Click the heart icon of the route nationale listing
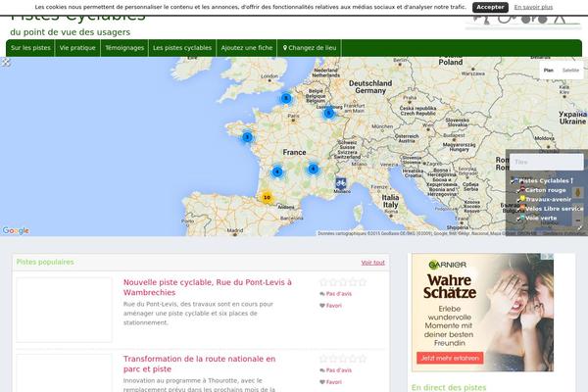 click(x=321, y=382)
